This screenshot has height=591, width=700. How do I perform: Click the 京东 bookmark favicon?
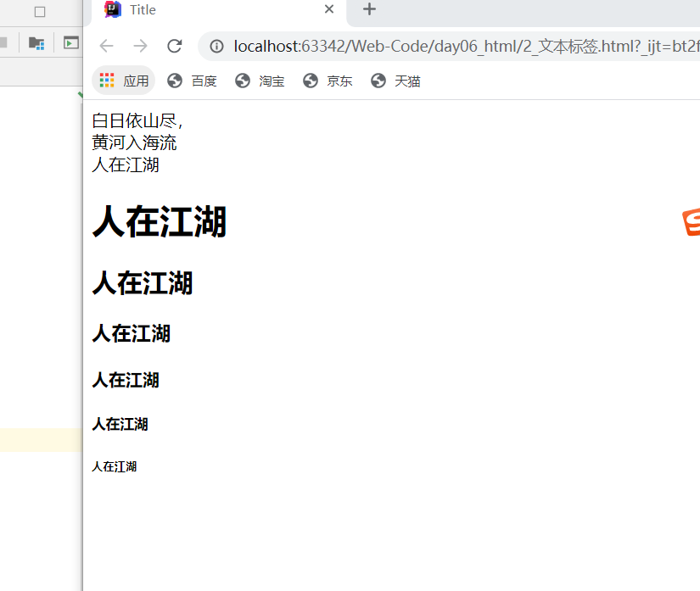(x=311, y=81)
